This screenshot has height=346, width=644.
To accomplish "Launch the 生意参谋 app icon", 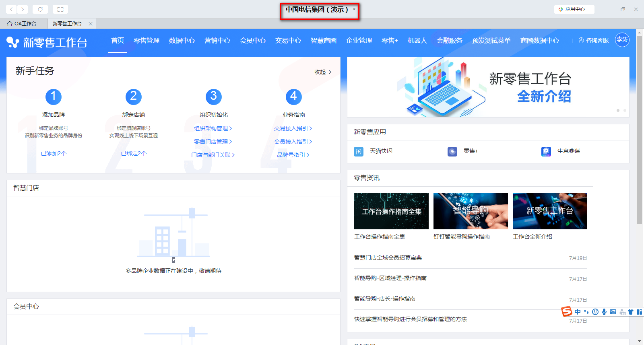I will tap(546, 151).
